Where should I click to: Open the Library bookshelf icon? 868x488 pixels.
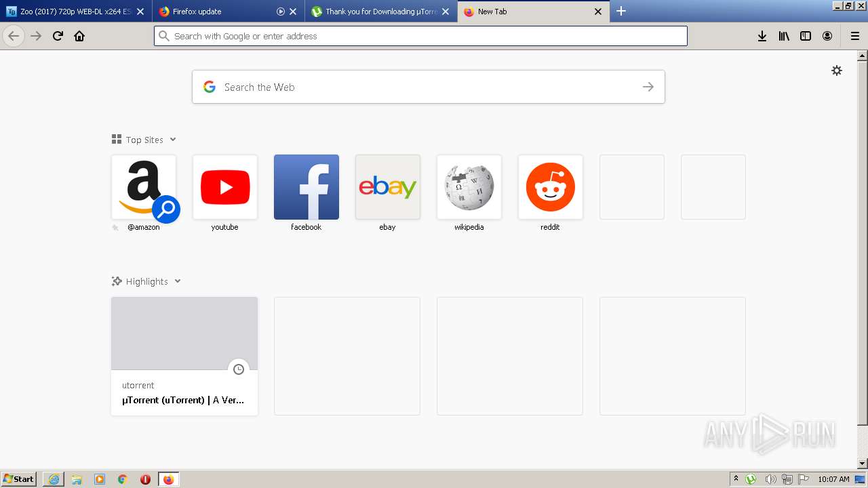coord(784,36)
